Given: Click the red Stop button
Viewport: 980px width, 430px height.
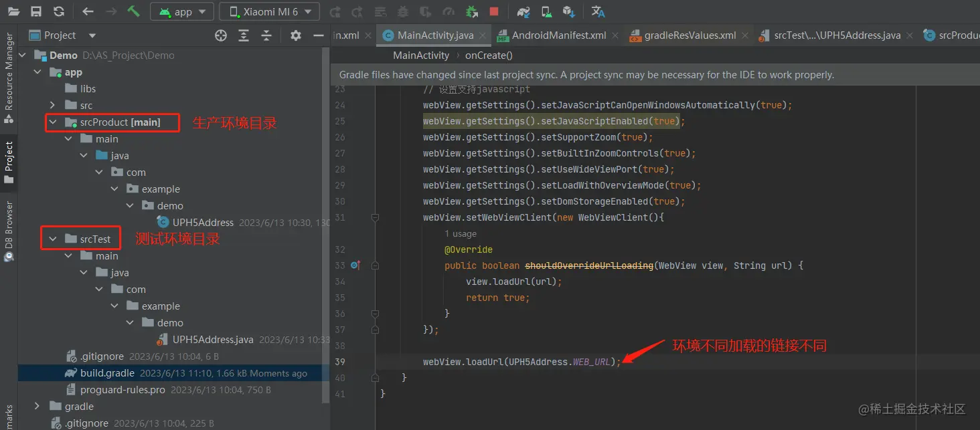Looking at the screenshot, I should click(494, 11).
